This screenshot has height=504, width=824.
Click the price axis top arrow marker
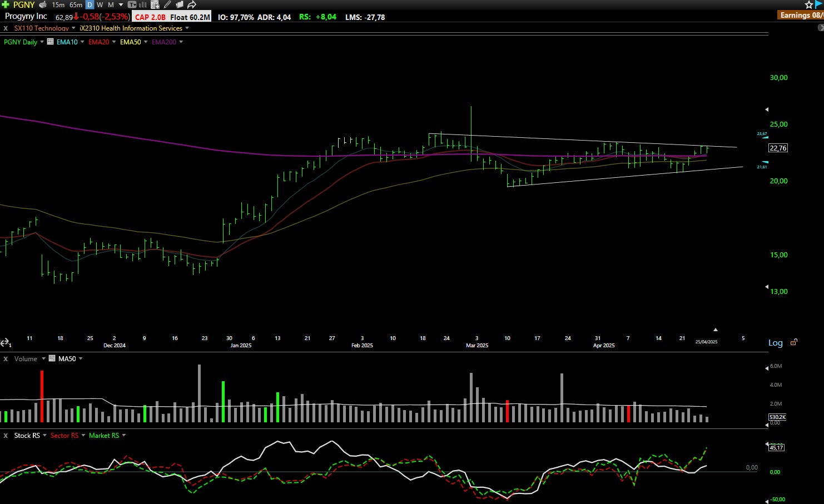point(767,109)
